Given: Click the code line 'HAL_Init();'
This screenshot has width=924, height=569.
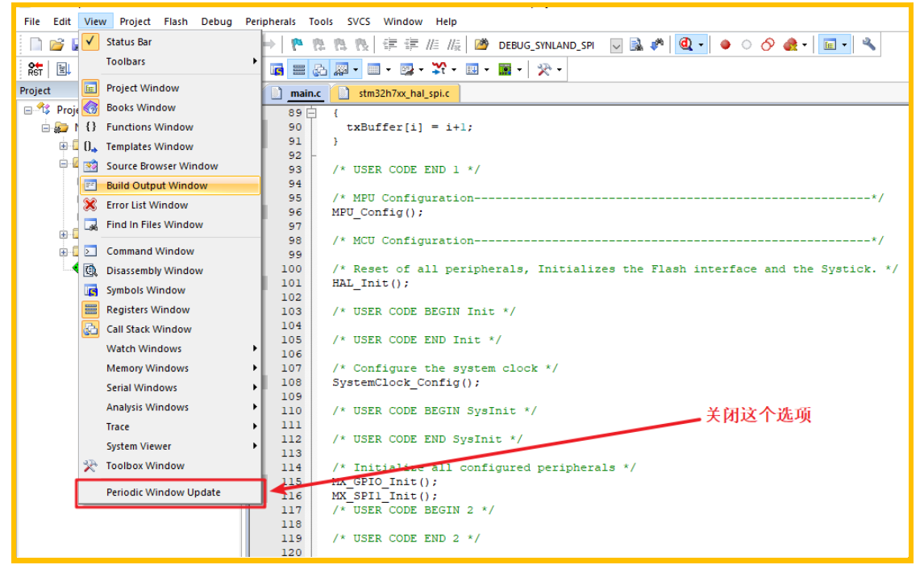Looking at the screenshot, I should point(370,284).
